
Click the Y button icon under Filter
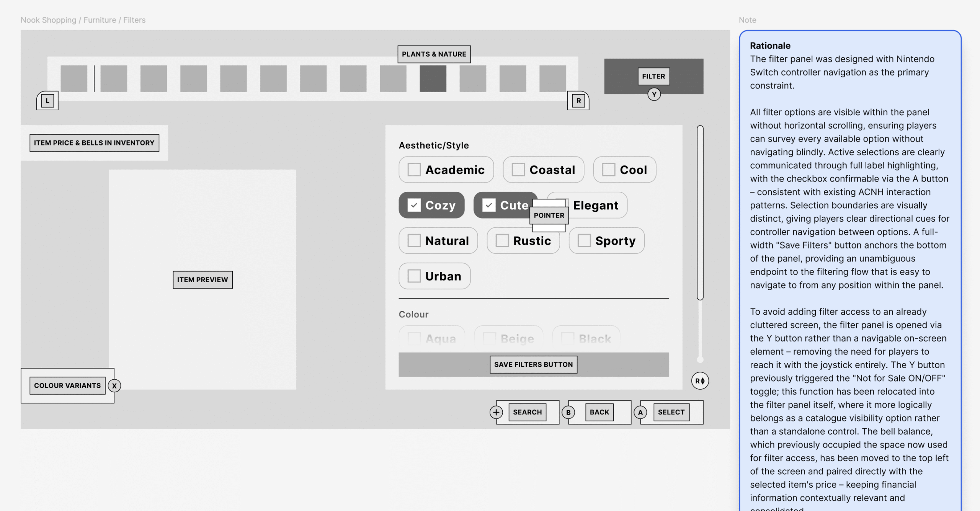click(x=654, y=94)
